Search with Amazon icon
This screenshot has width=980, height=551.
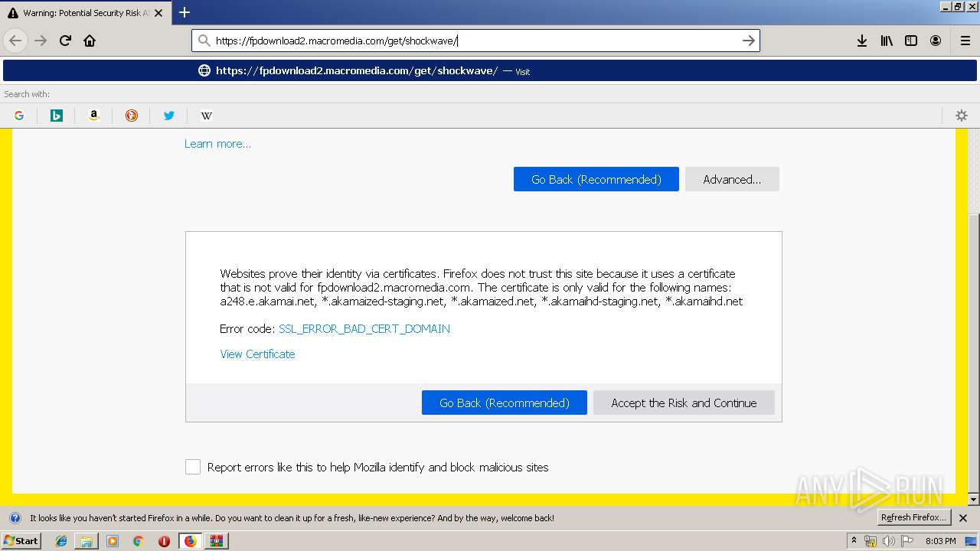pyautogui.click(x=94, y=116)
